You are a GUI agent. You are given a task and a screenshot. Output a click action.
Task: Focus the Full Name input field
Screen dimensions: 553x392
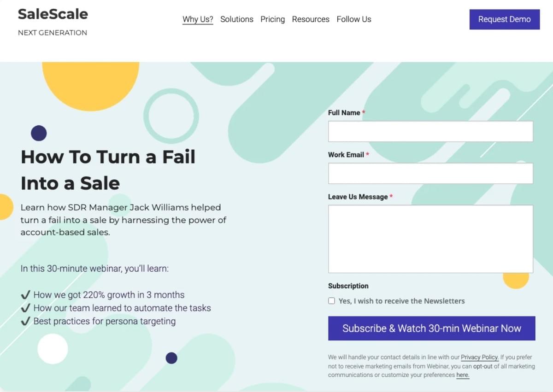point(430,131)
